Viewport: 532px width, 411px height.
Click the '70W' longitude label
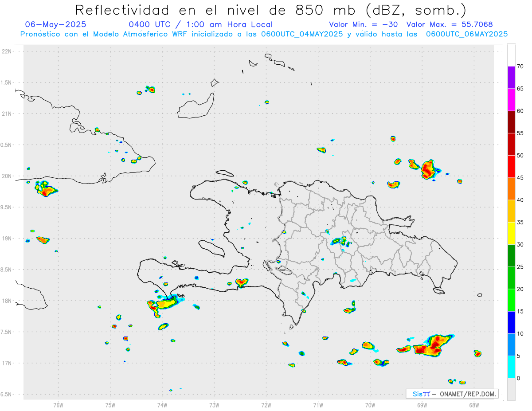[x=370, y=405]
